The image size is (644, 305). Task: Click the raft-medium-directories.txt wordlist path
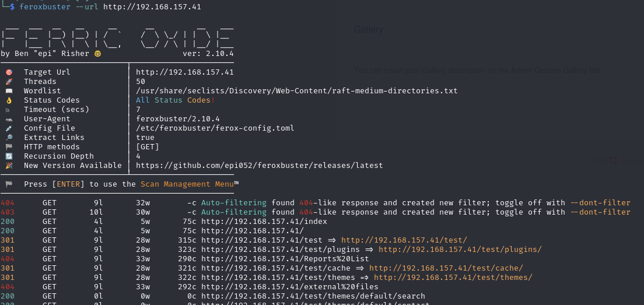click(x=296, y=91)
